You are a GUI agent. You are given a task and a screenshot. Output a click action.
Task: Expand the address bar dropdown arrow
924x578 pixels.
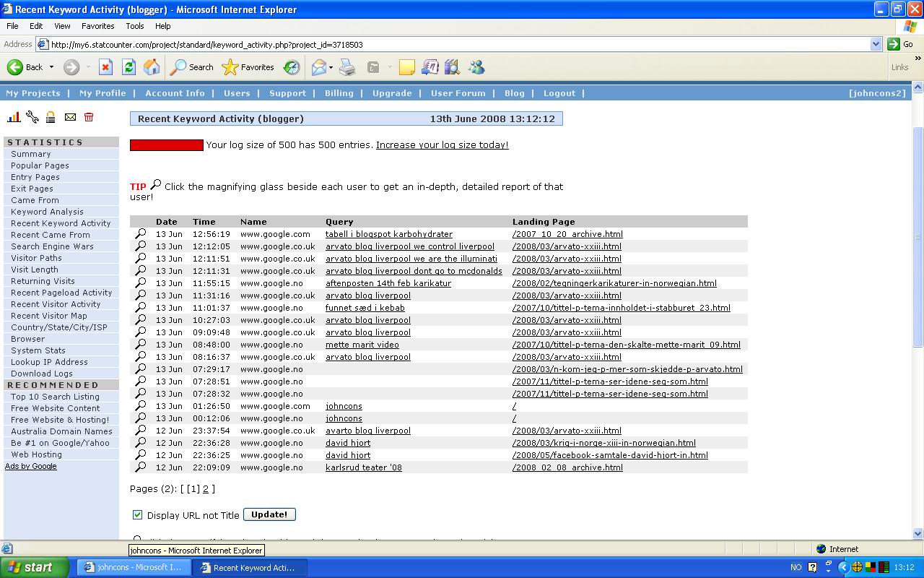tap(876, 44)
